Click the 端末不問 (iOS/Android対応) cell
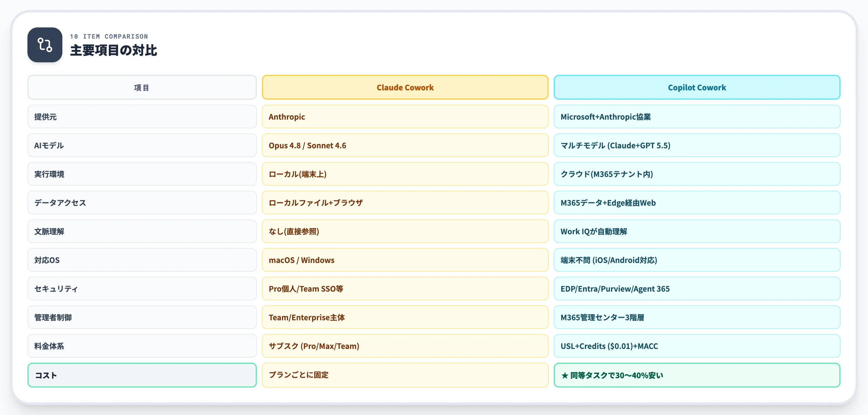Screen dimensions: 868x415 [x=697, y=260]
